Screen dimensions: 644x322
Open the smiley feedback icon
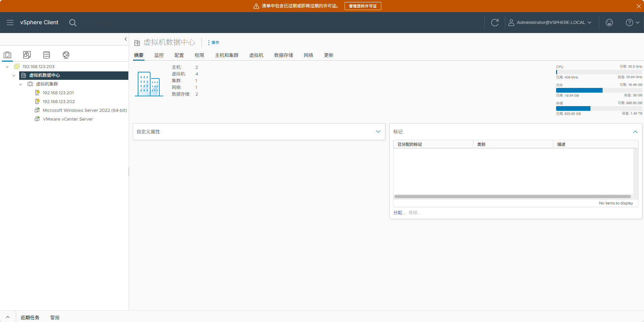pos(609,23)
